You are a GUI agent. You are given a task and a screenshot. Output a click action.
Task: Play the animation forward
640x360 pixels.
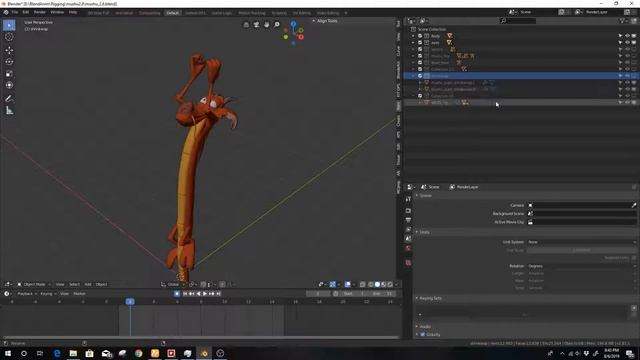pos(205,294)
